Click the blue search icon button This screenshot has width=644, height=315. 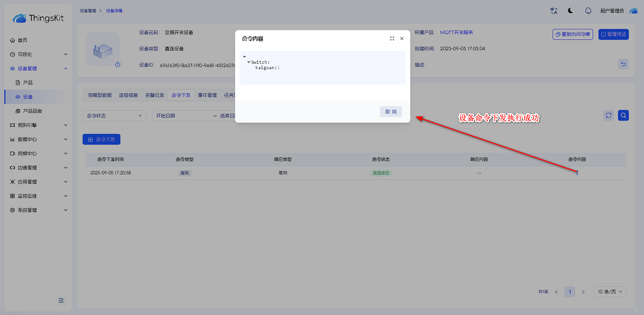click(x=623, y=115)
